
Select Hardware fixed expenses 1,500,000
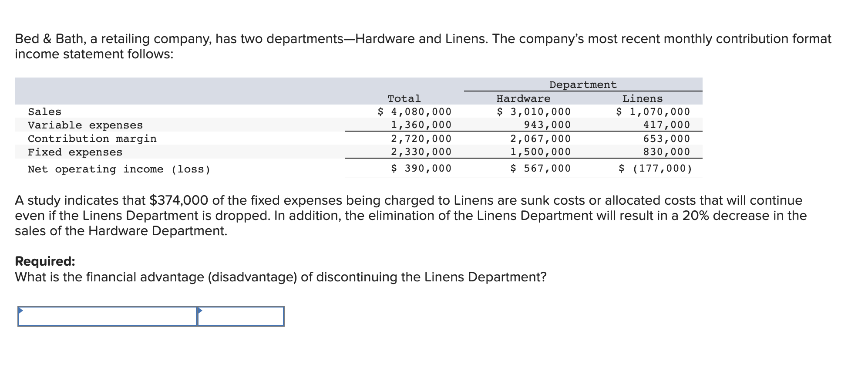[x=540, y=152]
